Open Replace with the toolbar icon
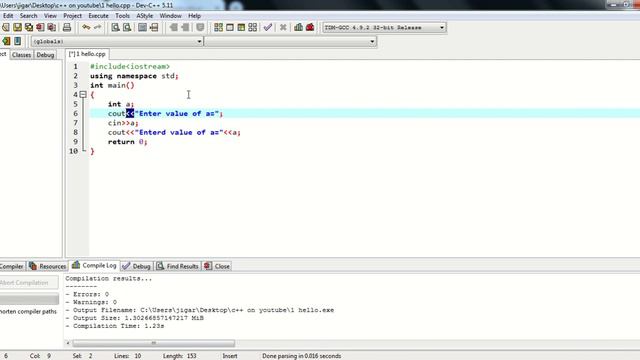This screenshot has width=640, height=360. pyautogui.click(x=127, y=27)
